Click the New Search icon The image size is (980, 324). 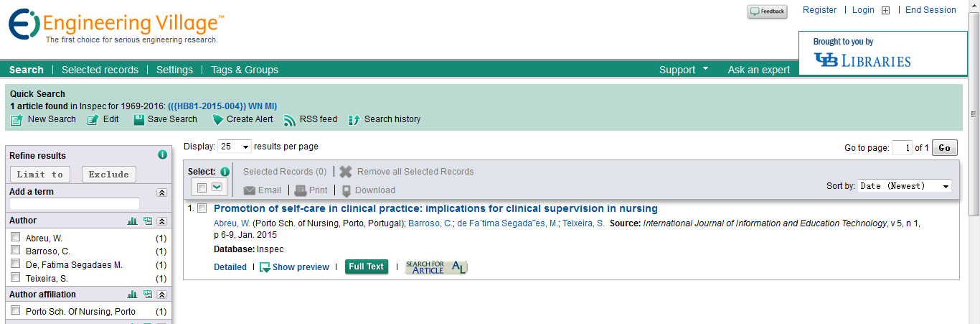point(17,120)
